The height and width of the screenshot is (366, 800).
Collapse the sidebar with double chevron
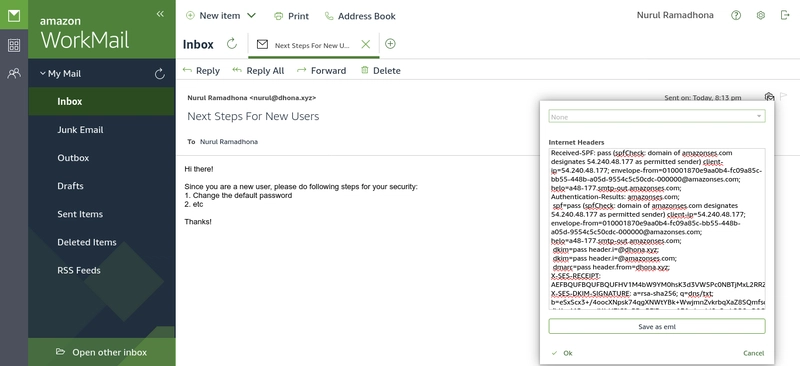160,14
